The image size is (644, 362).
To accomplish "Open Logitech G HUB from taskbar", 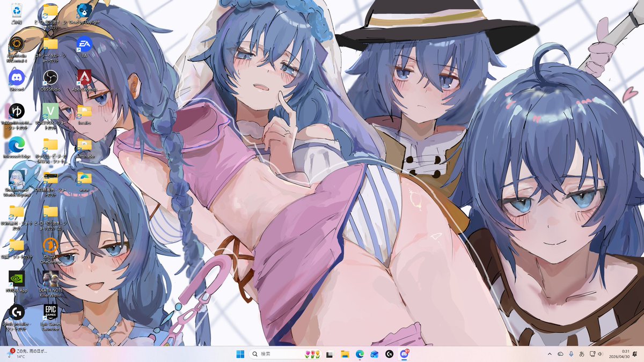I will pos(389,354).
